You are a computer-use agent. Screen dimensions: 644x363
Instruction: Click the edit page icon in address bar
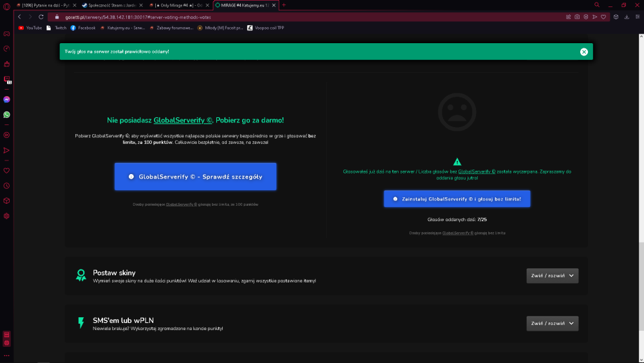pos(569,17)
